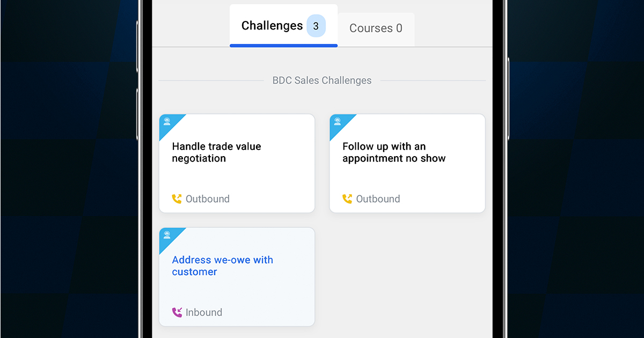Click blue corner agent icon on we-owe card

tap(167, 235)
